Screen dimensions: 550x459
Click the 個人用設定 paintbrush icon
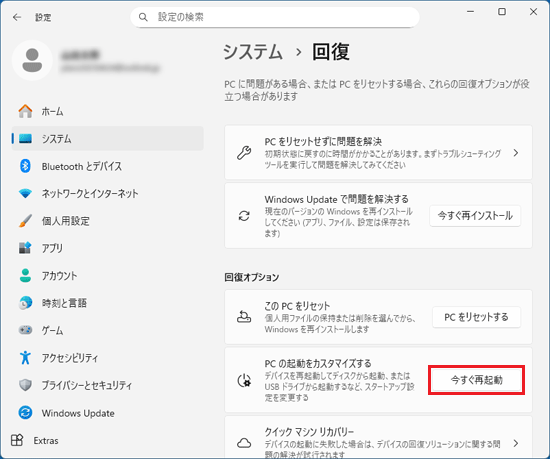point(25,221)
